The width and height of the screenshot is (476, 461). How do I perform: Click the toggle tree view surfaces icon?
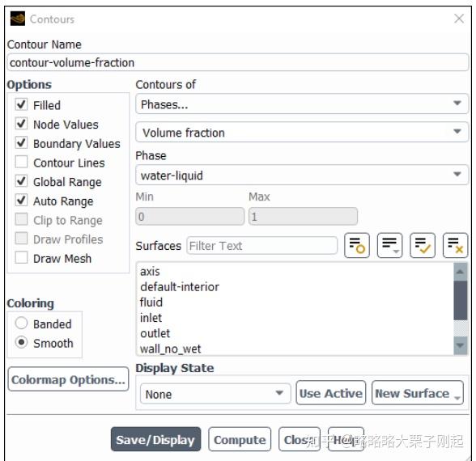[357, 245]
